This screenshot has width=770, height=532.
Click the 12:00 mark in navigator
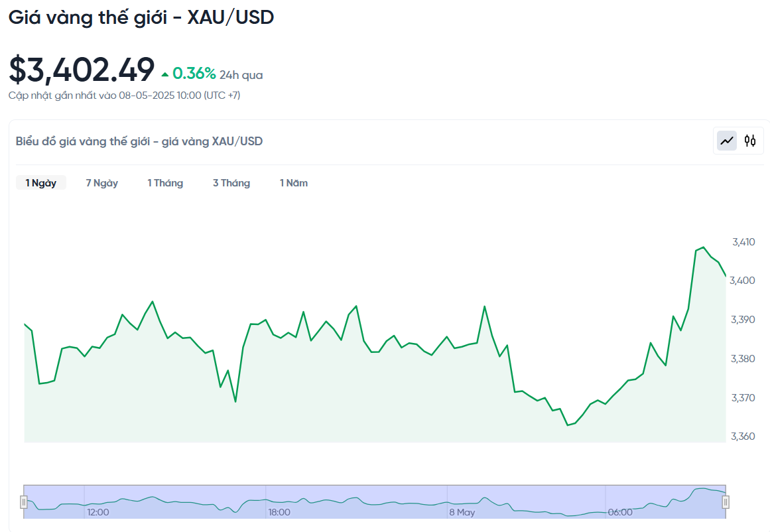tap(97, 512)
